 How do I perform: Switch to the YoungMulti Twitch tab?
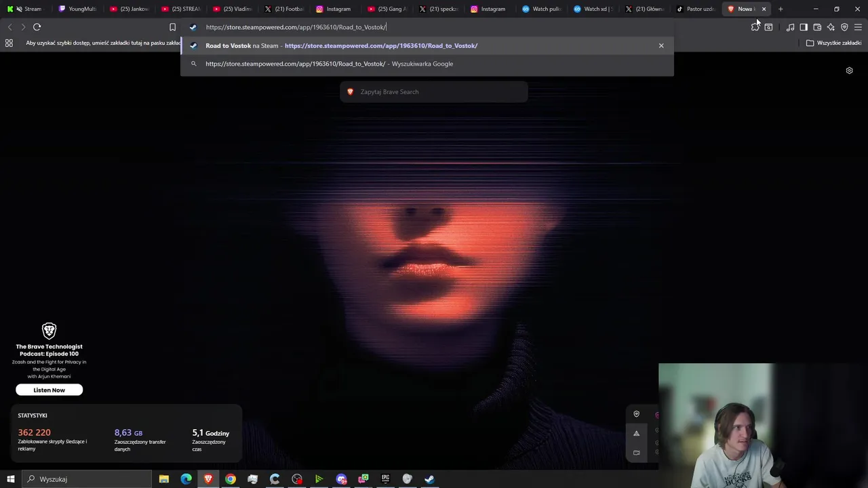click(78, 9)
